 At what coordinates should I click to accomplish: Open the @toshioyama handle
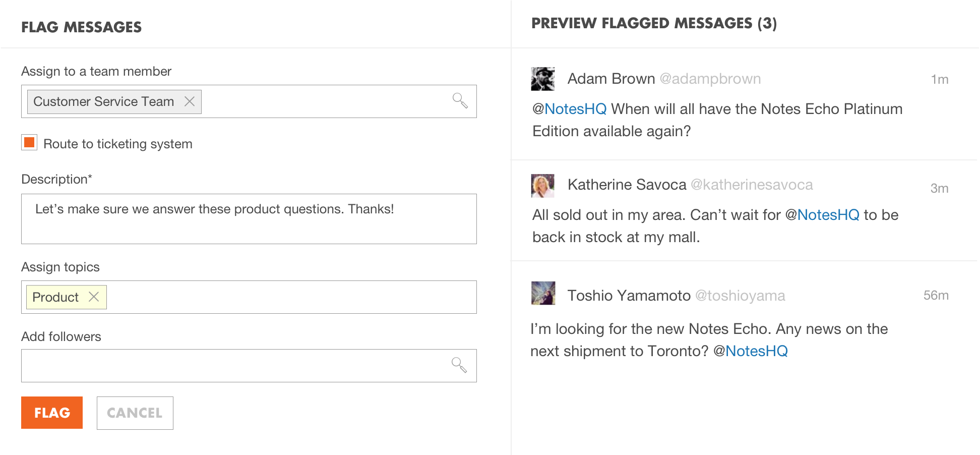coord(740,296)
